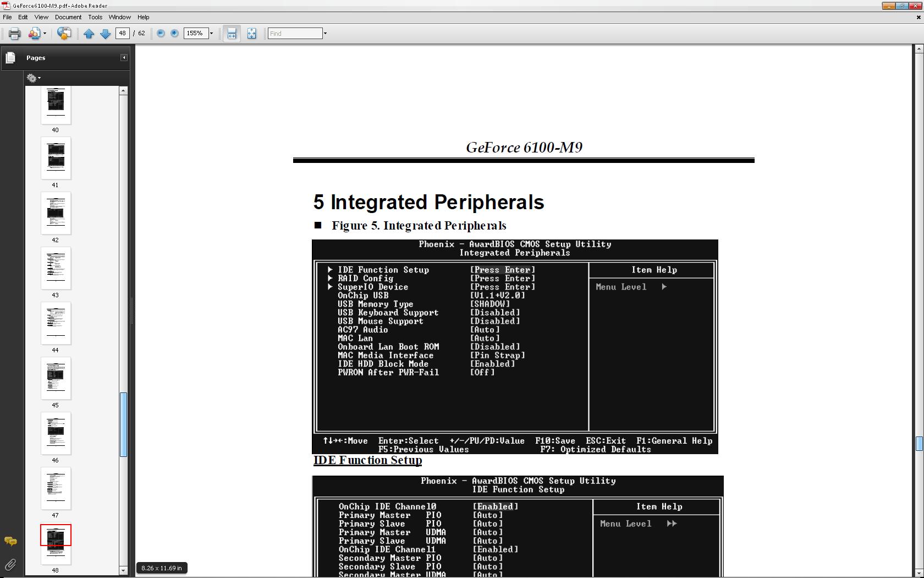Select page 46 thumbnail

click(x=56, y=433)
